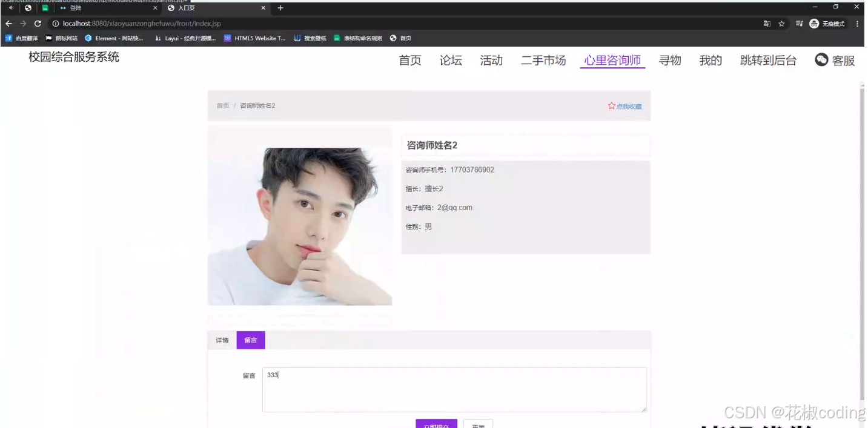Open the 表结构命名规则 bookmark
This screenshot has width=868, height=428.
[358, 38]
